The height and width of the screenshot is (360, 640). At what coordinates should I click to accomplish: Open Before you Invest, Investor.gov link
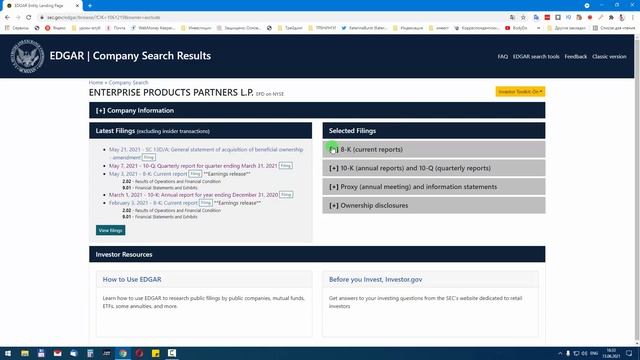click(x=376, y=279)
